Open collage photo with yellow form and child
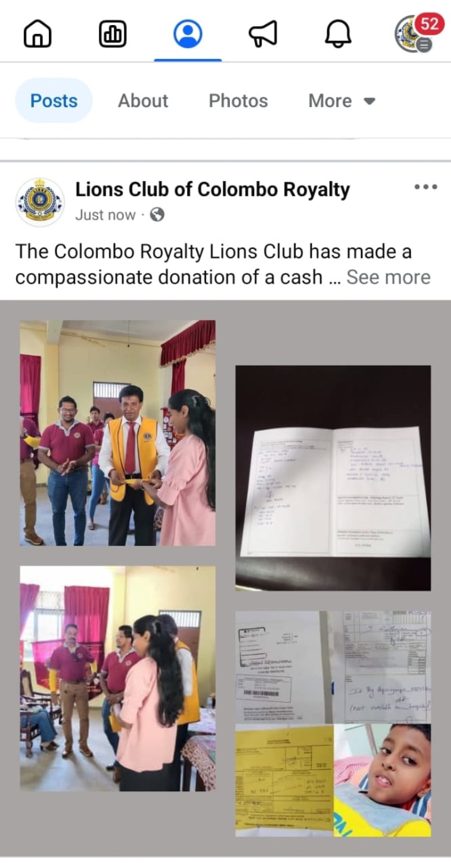The height and width of the screenshot is (868, 451). click(333, 724)
